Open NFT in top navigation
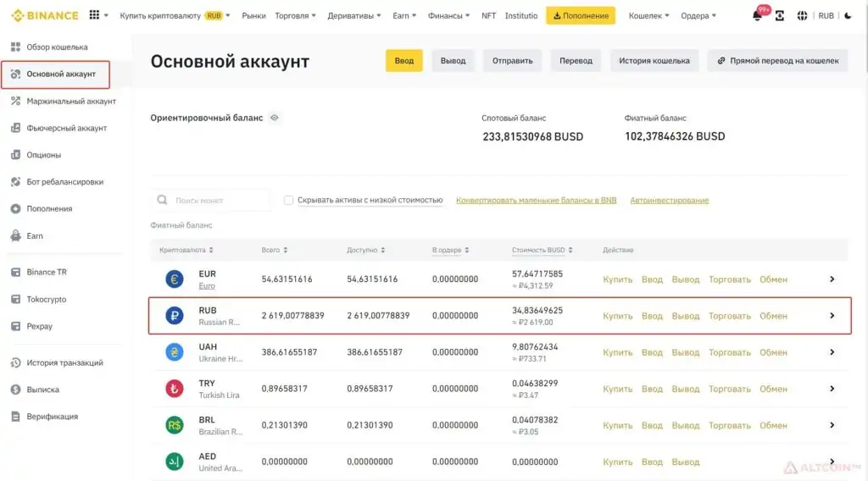Screen dimensions: 868x481 point(488,15)
